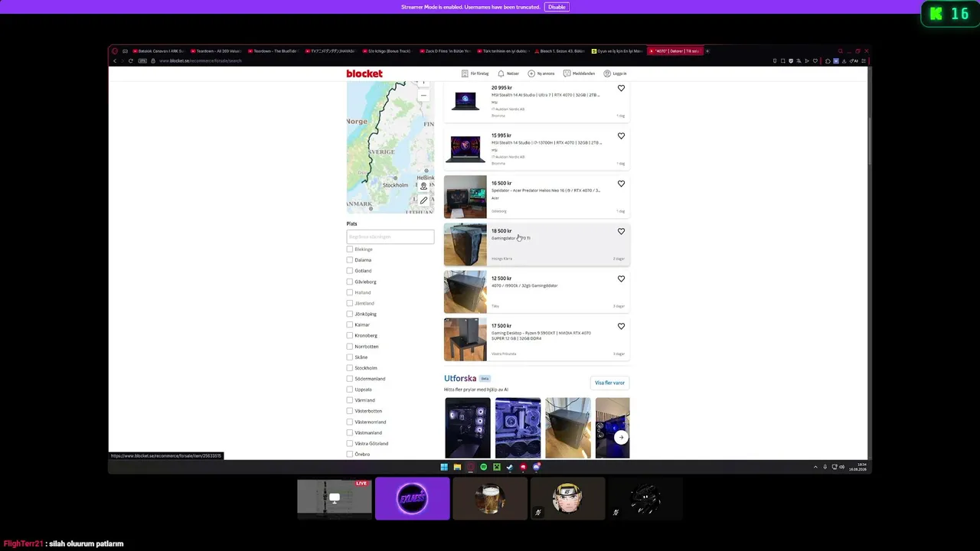Open the MSI Stealth 14 Studio i7-13700H listing

pos(546,142)
